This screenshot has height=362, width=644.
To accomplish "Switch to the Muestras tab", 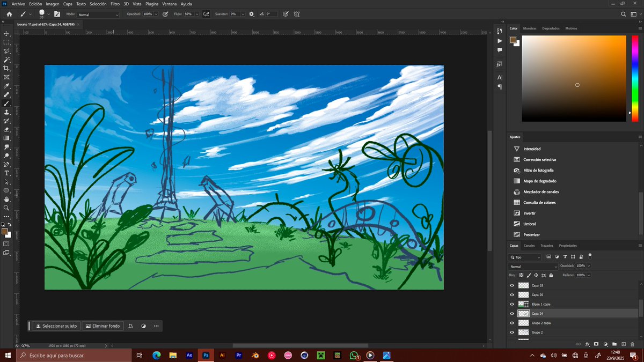I will [x=530, y=28].
